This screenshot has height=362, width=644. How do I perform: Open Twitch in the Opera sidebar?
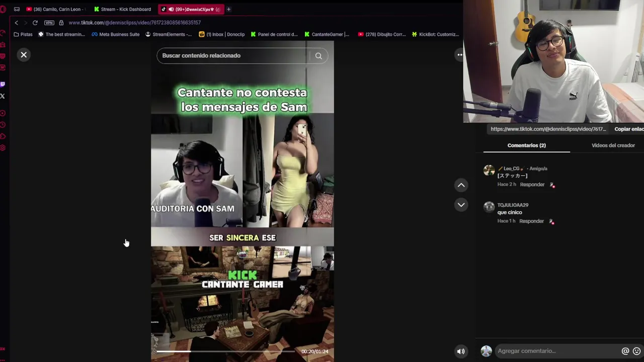[3, 84]
